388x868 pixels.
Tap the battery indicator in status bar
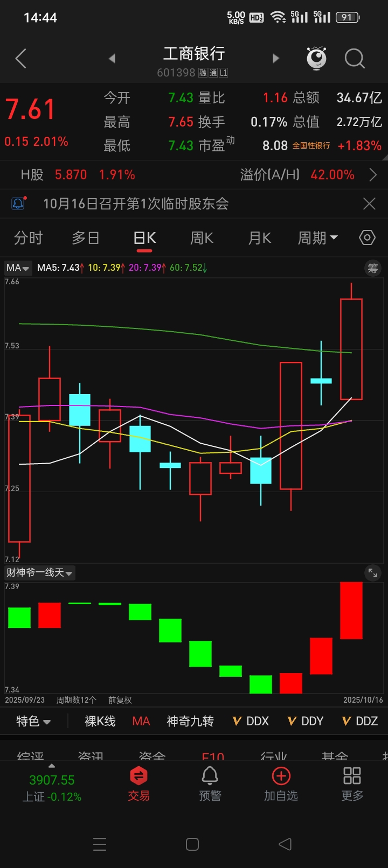point(347,17)
